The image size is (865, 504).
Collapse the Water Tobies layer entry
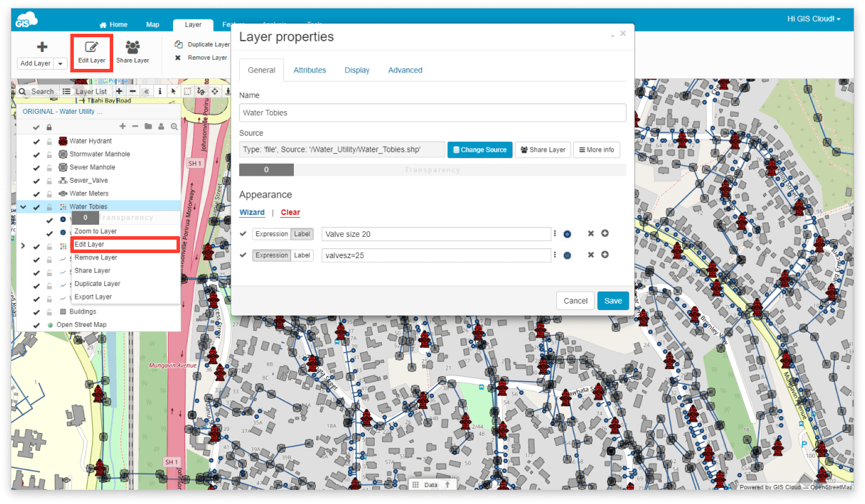pos(23,207)
